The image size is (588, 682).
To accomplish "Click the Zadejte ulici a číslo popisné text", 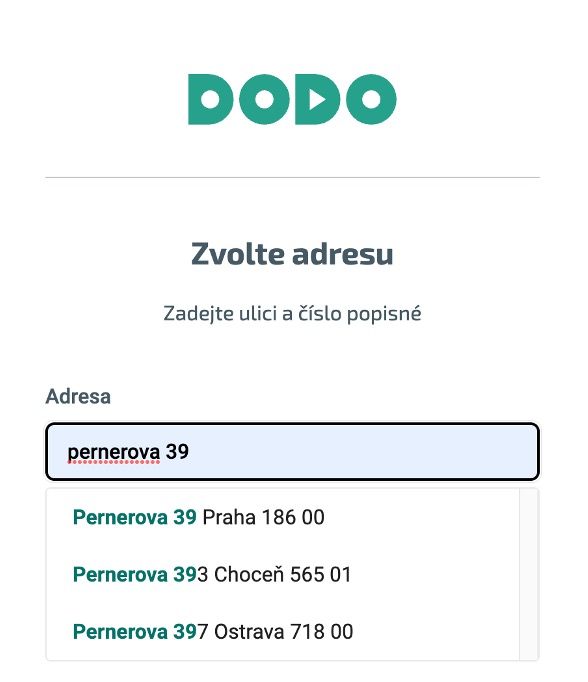I will coord(292,314).
